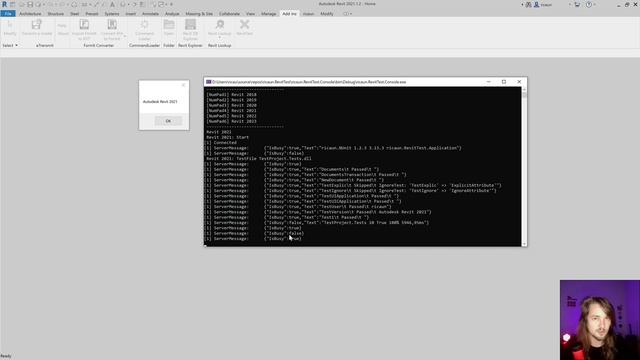640x360 pixels.
Task: Open the user account dropdown arrow
Action: coord(570,4)
